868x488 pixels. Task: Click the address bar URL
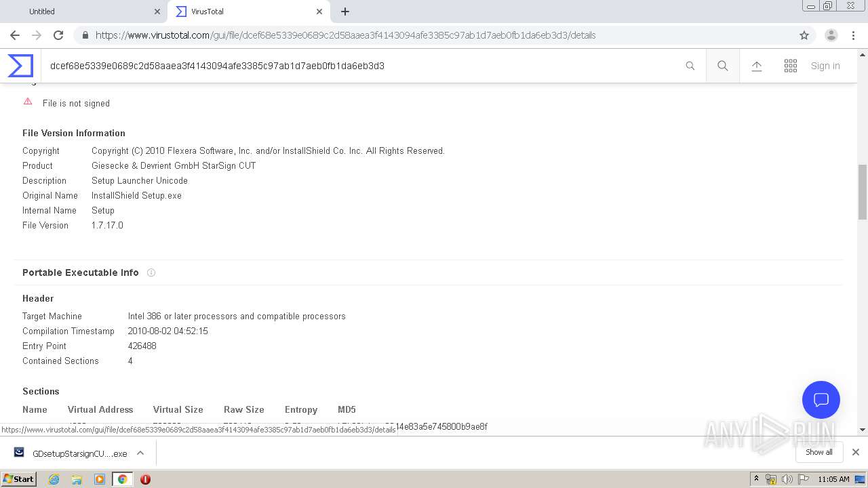pos(346,35)
